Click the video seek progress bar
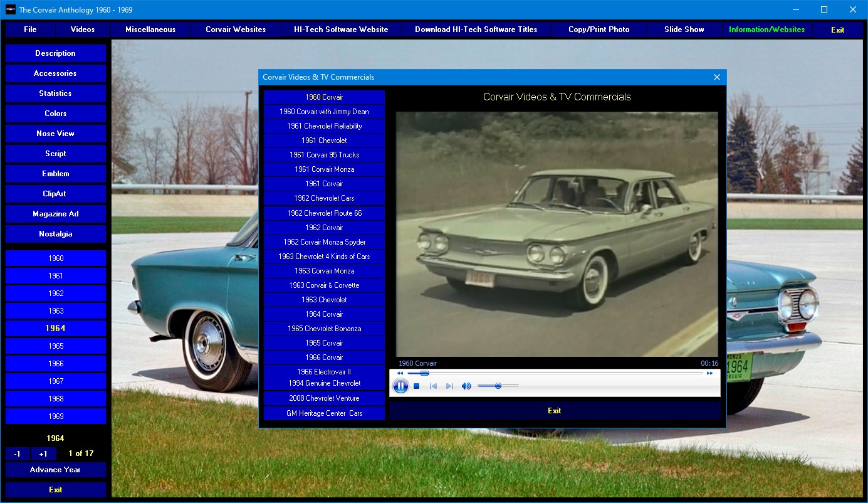 click(555, 373)
